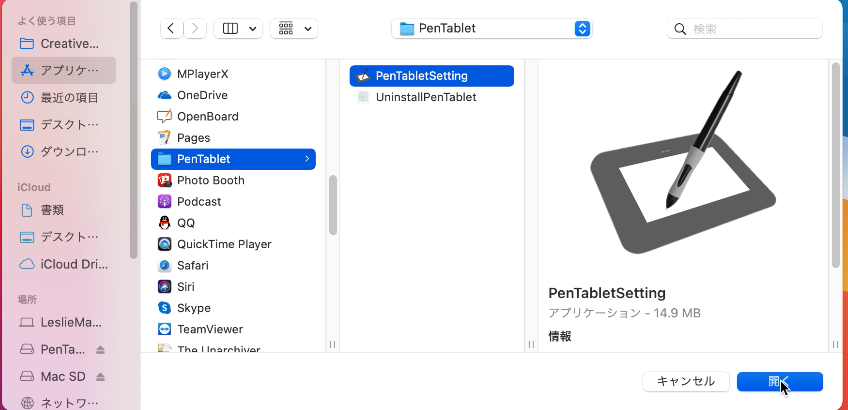Select デスクト… under よく使う項目
This screenshot has width=848, height=410.
click(64, 125)
